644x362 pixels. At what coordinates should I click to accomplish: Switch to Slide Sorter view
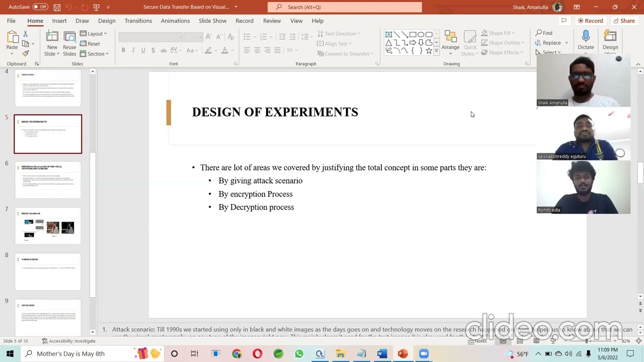point(520,341)
